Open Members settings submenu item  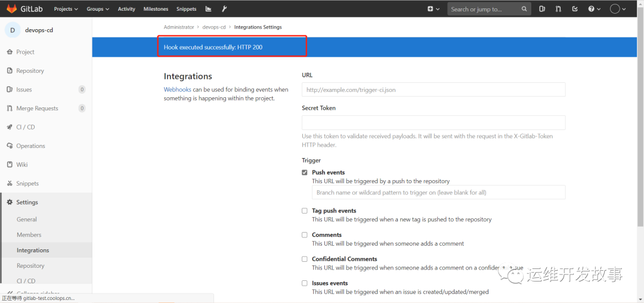point(29,235)
